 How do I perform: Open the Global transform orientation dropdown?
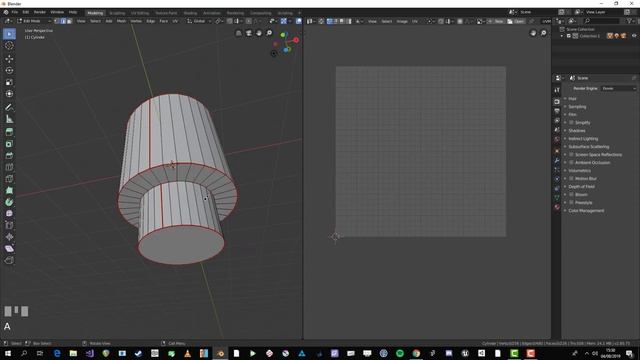point(199,21)
